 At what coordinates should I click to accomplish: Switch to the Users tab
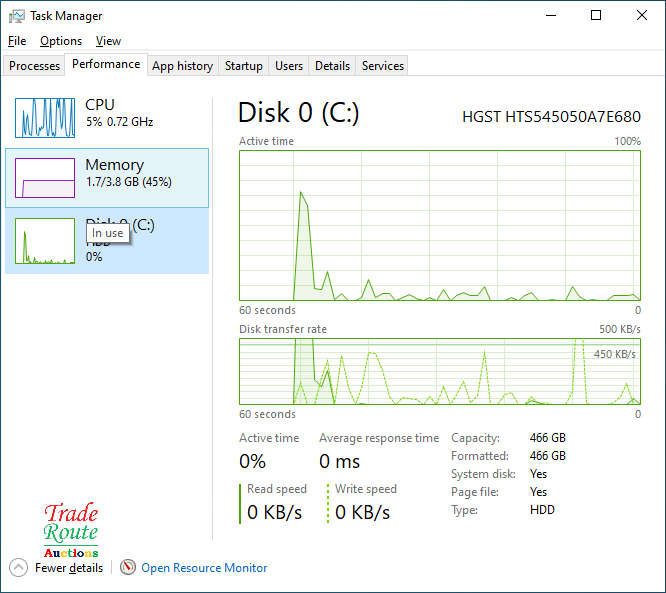(289, 66)
